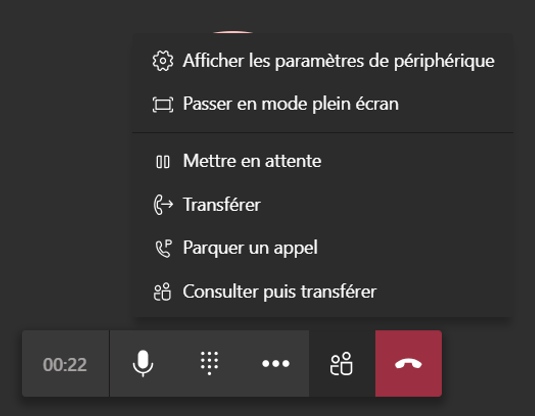Click the menu separator line below plein écran
The image size is (535, 416).
[323, 132]
